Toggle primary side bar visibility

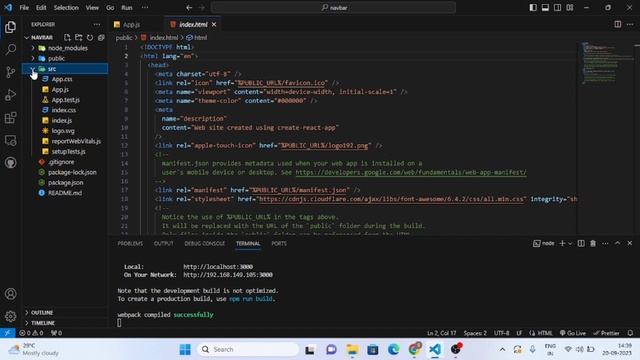click(x=533, y=7)
